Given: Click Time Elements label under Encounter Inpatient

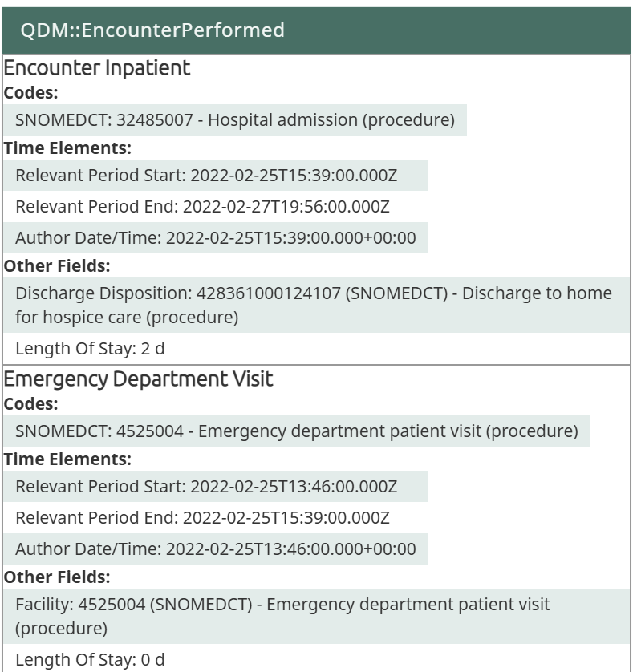Looking at the screenshot, I should [x=67, y=148].
